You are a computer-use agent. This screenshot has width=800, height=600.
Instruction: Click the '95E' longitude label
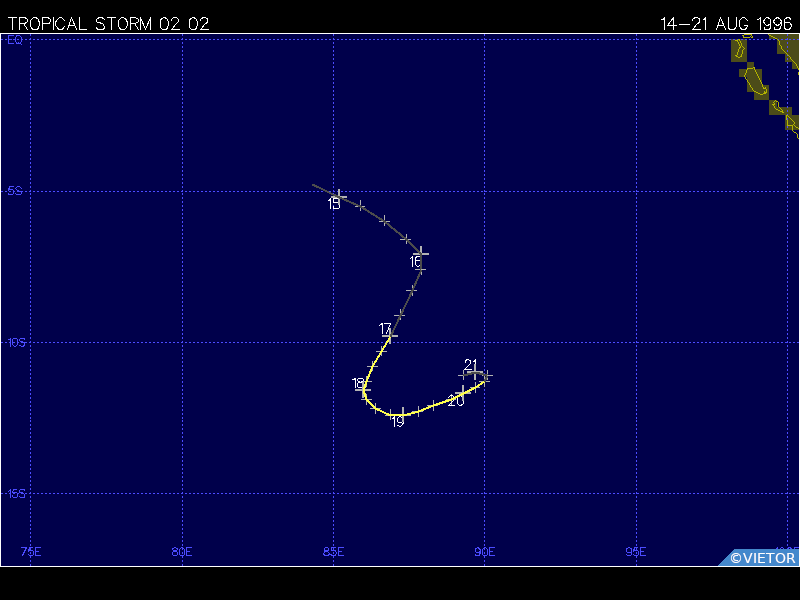tap(636, 552)
